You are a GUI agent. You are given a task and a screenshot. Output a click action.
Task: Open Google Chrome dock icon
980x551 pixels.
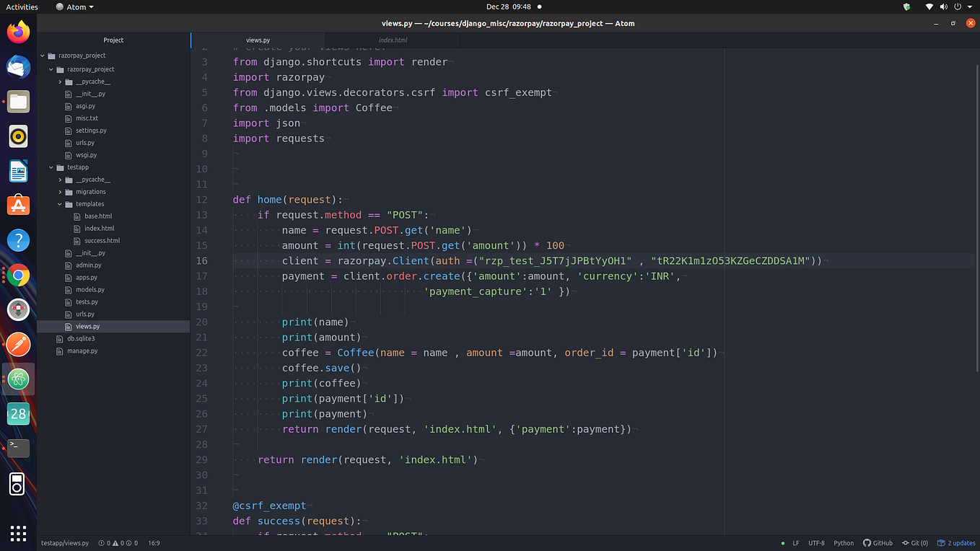click(19, 275)
